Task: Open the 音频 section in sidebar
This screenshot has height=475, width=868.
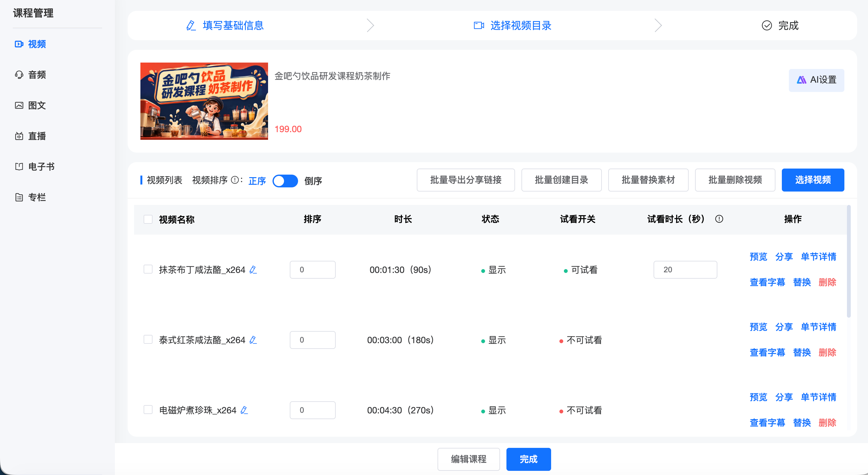Action: point(30,74)
